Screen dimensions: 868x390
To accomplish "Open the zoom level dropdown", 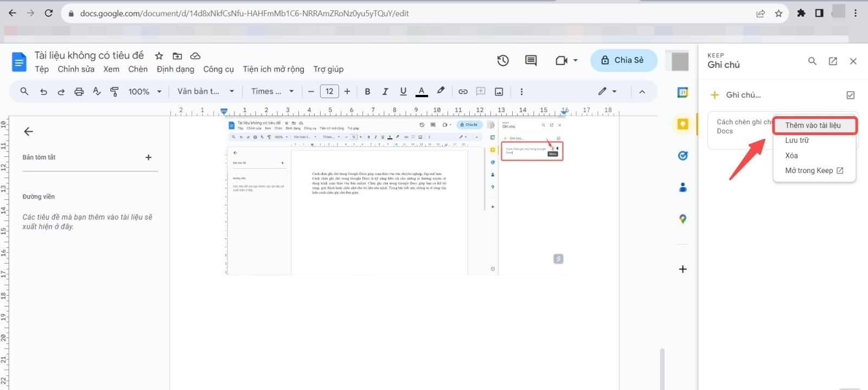I will (x=145, y=92).
